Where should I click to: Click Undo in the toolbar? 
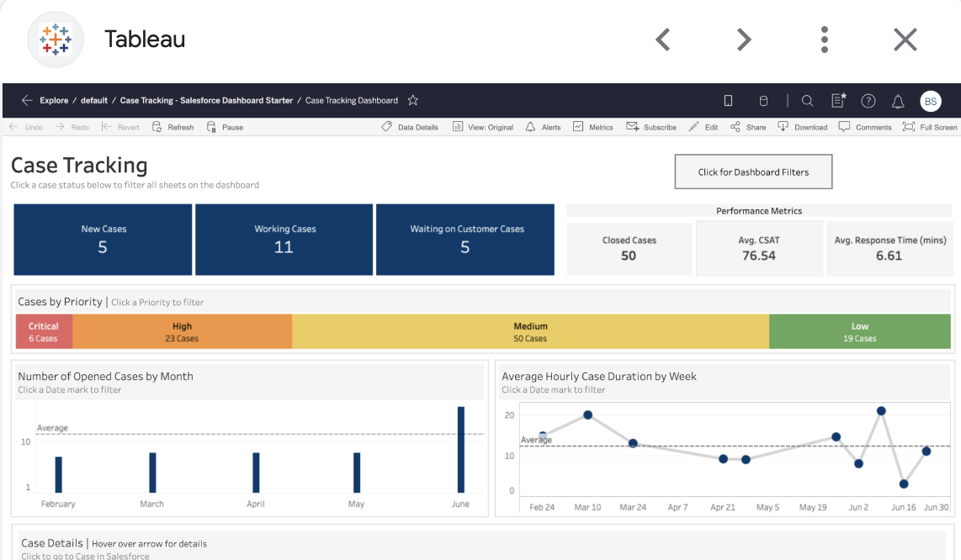[x=26, y=127]
